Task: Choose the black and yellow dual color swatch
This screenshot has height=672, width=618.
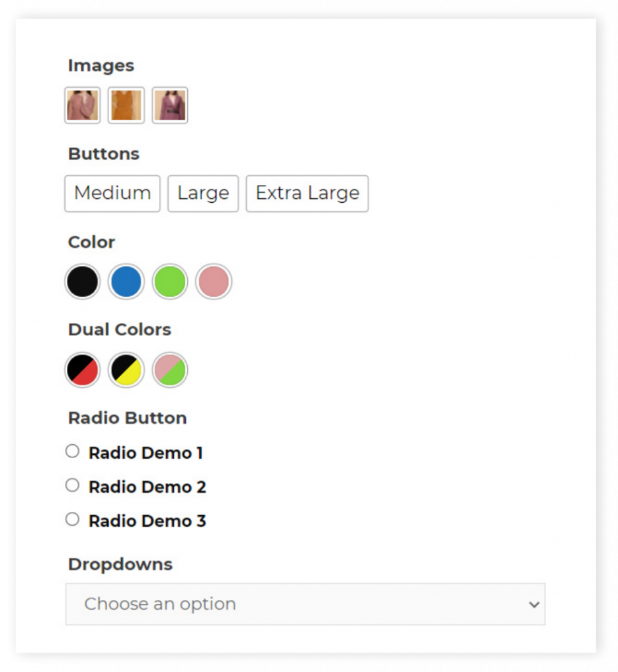Action: click(x=126, y=370)
